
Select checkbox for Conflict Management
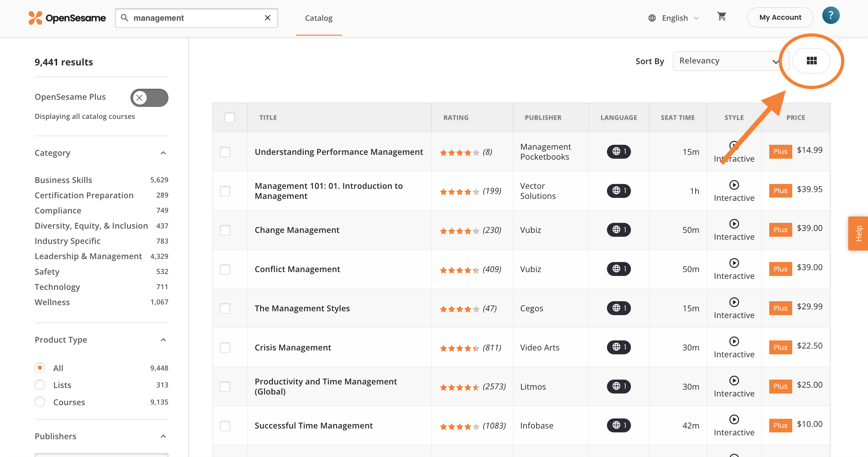(x=225, y=269)
